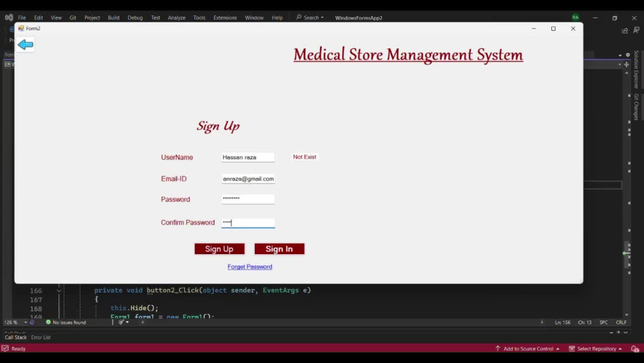
Task: Click the blue back arrow icon in Form2
Action: click(x=26, y=44)
